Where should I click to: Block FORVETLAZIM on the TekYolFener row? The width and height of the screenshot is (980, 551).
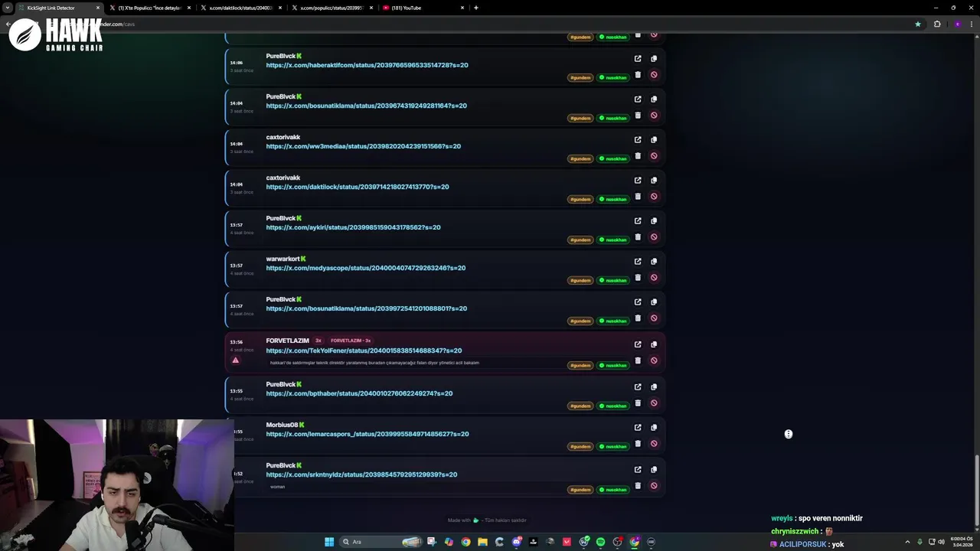click(x=654, y=360)
